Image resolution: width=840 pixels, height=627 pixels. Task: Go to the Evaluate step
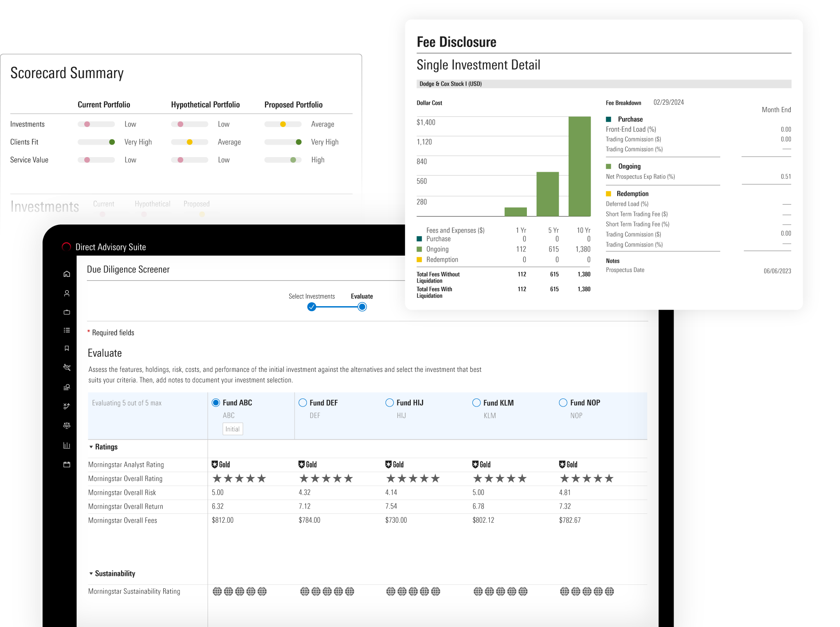point(362,296)
